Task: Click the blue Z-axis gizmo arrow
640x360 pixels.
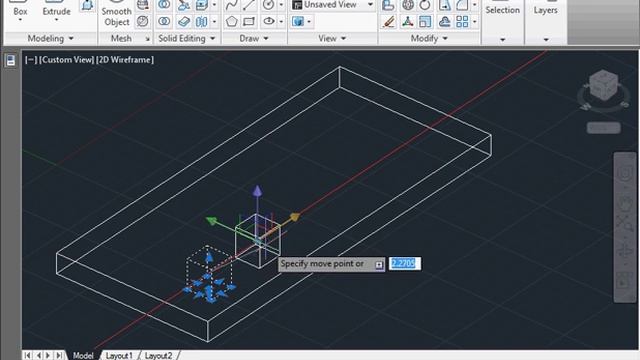Action: coord(257,191)
